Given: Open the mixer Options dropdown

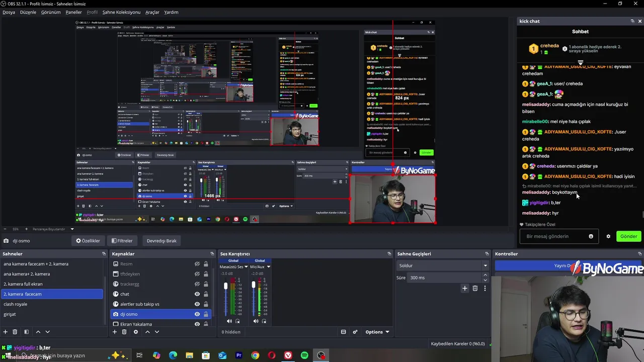Looking at the screenshot, I should click(x=377, y=332).
